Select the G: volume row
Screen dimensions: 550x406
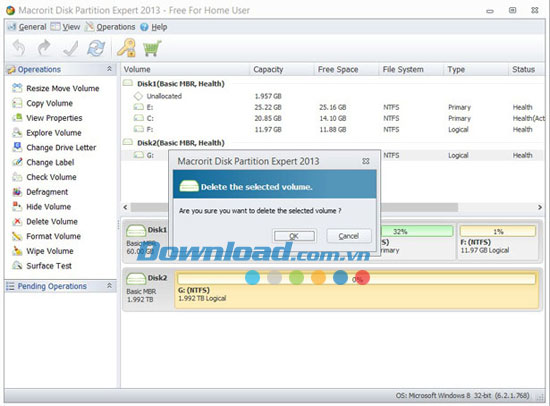point(333,155)
